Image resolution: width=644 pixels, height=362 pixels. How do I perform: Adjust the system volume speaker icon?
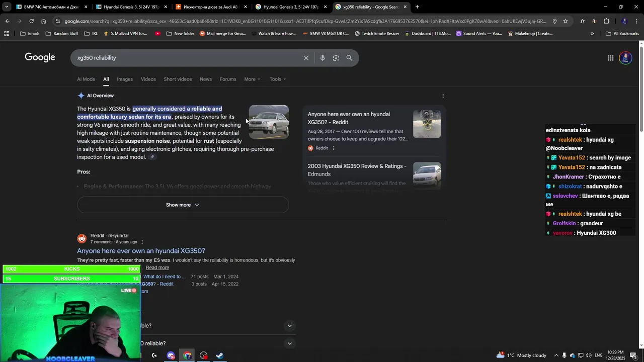(589, 355)
